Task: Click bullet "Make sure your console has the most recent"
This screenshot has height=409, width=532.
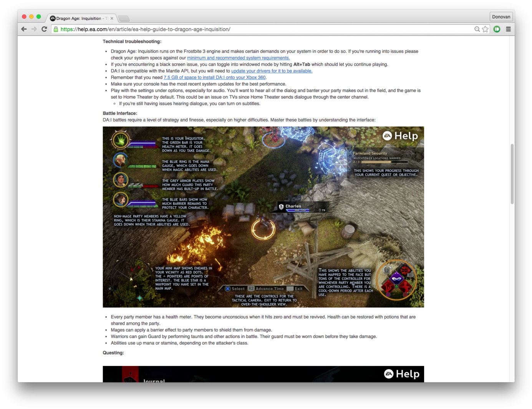Action: 198,84
